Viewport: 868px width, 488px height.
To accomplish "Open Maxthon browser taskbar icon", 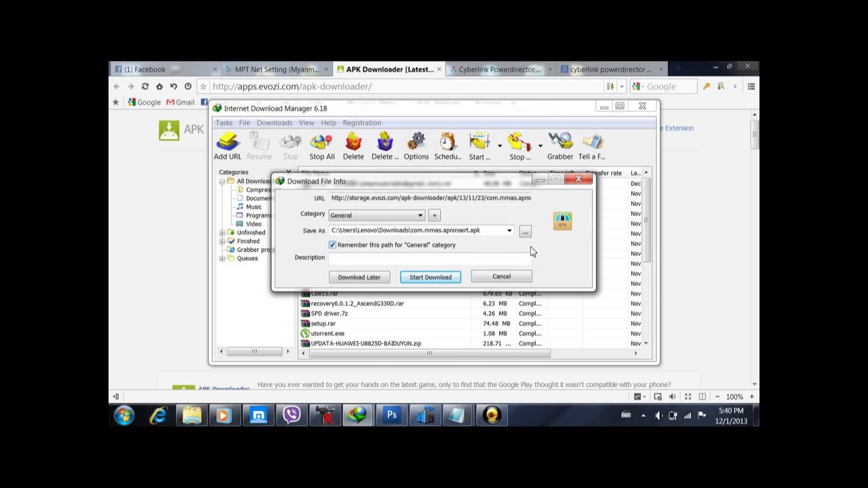I will (x=258, y=415).
